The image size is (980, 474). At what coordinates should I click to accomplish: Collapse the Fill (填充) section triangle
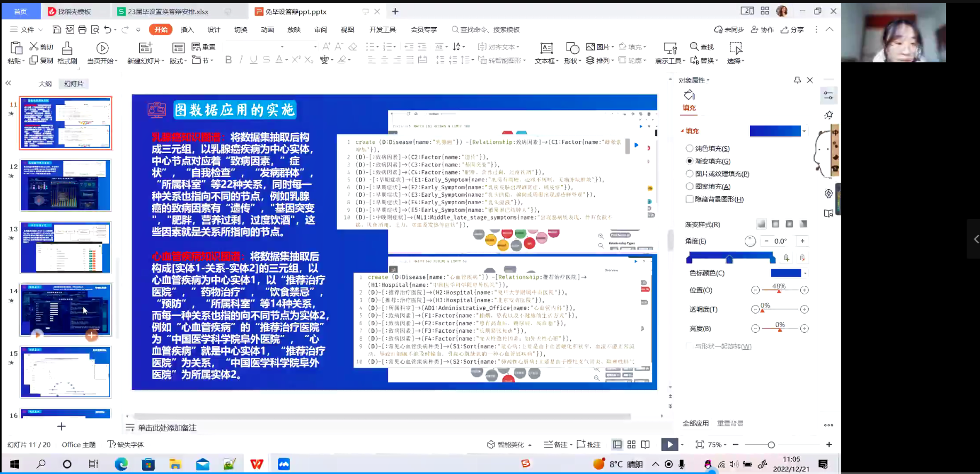682,131
